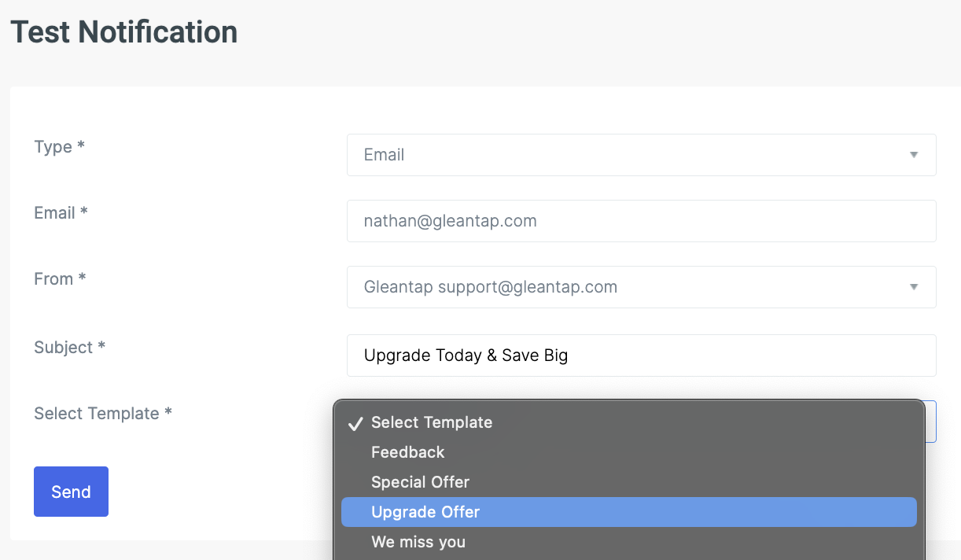The image size is (961, 560).
Task: Click the Type field label
Action: click(x=59, y=147)
